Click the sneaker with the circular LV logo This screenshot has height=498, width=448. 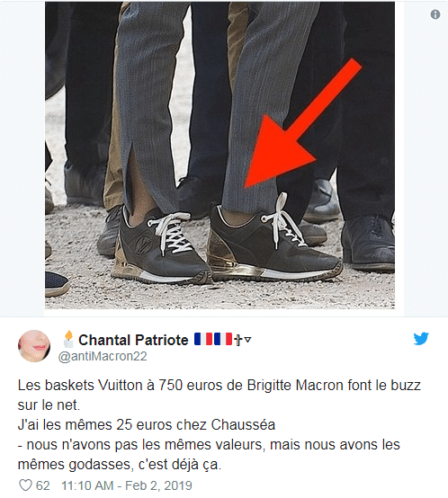pos(162,248)
